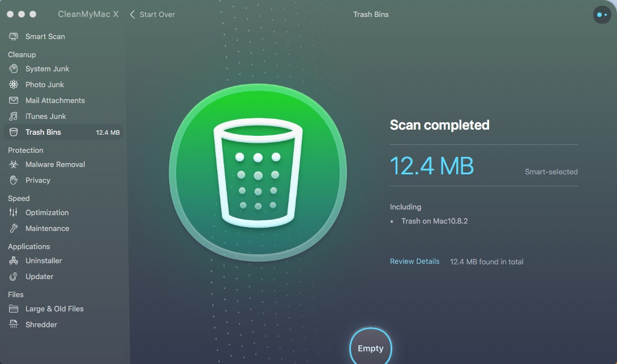Click the 'Speed' section header
This screenshot has height=364, width=617.
pos(19,198)
